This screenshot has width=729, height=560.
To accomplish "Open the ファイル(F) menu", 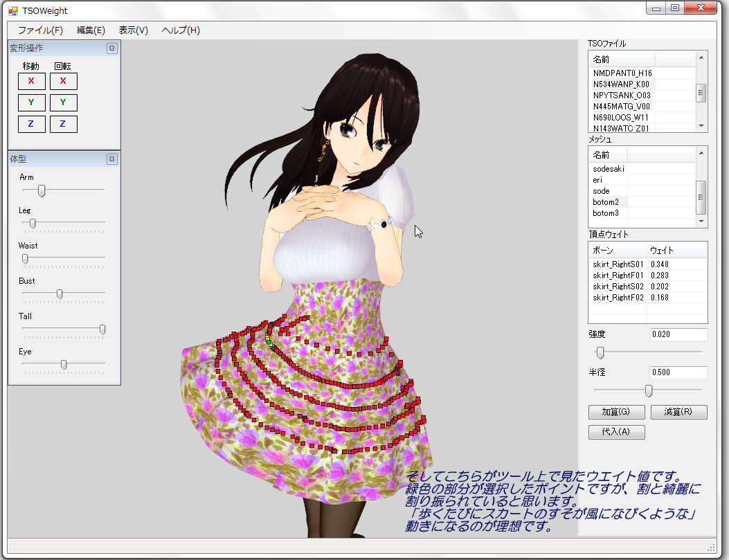I will point(40,30).
